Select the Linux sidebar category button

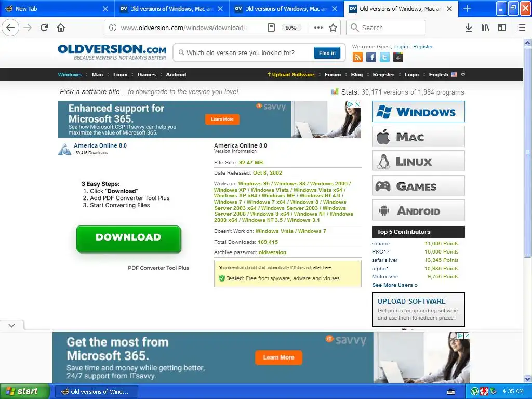point(418,161)
